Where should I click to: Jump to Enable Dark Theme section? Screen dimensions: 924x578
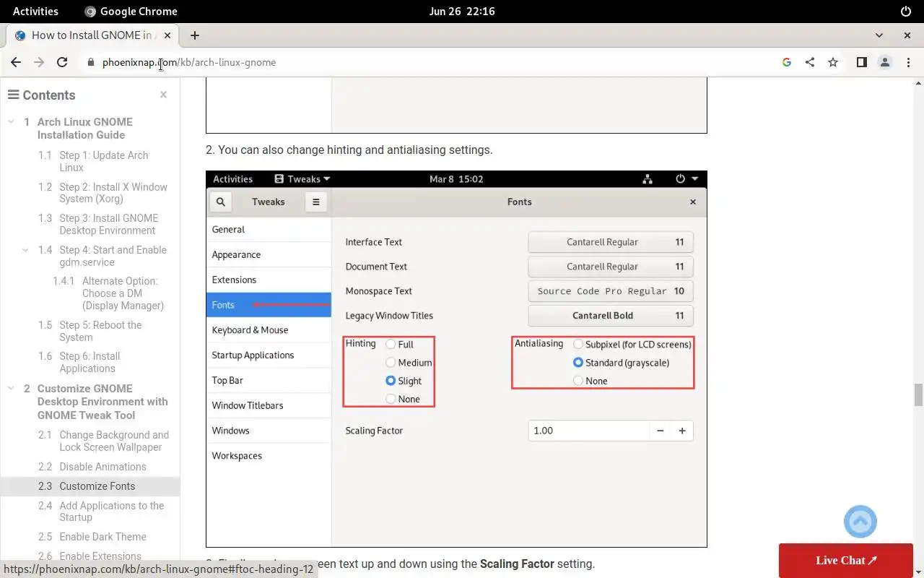[103, 537]
